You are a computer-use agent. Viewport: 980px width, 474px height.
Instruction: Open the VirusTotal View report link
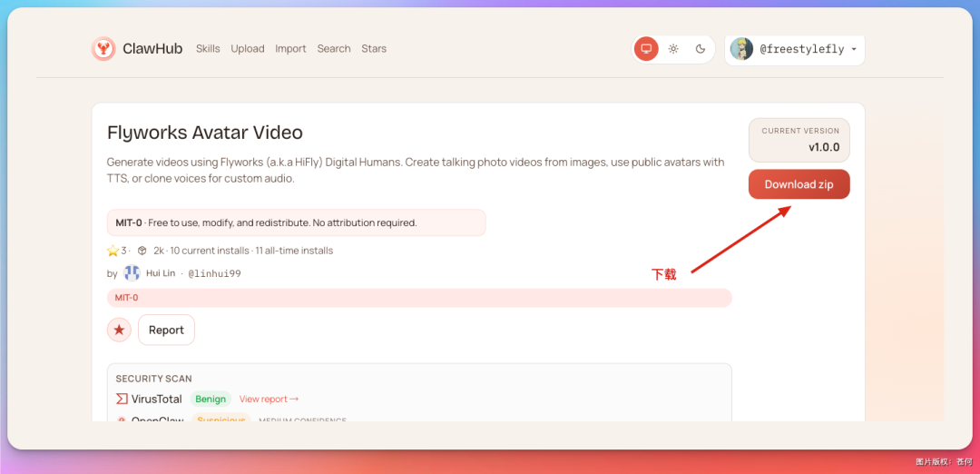click(x=269, y=399)
